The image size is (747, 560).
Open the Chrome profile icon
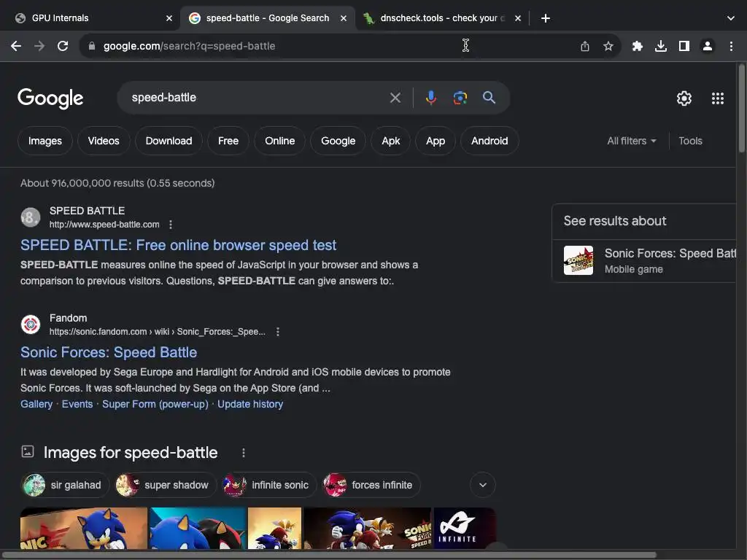click(x=708, y=46)
